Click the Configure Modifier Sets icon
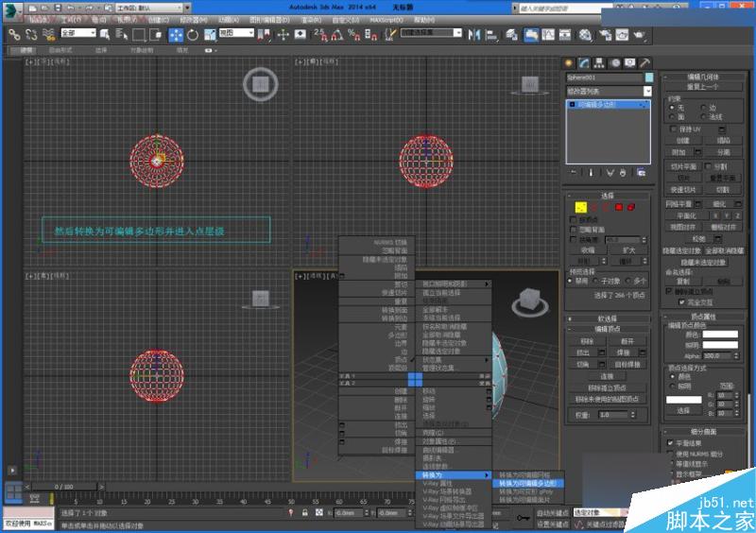 pyautogui.click(x=641, y=172)
